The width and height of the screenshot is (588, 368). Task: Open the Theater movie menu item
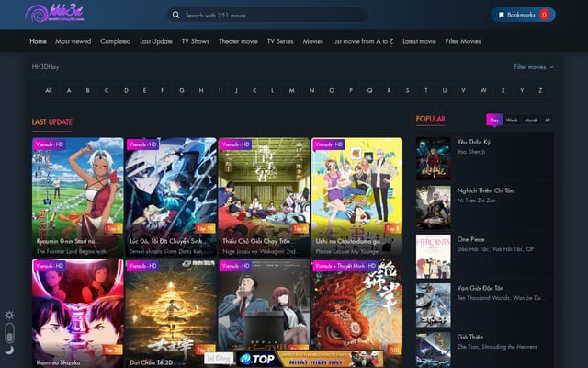click(238, 41)
